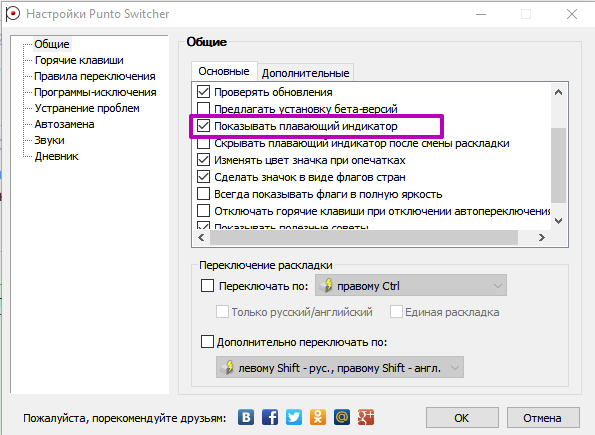
Task: Check the Только русский/английский option
Action: [222, 312]
